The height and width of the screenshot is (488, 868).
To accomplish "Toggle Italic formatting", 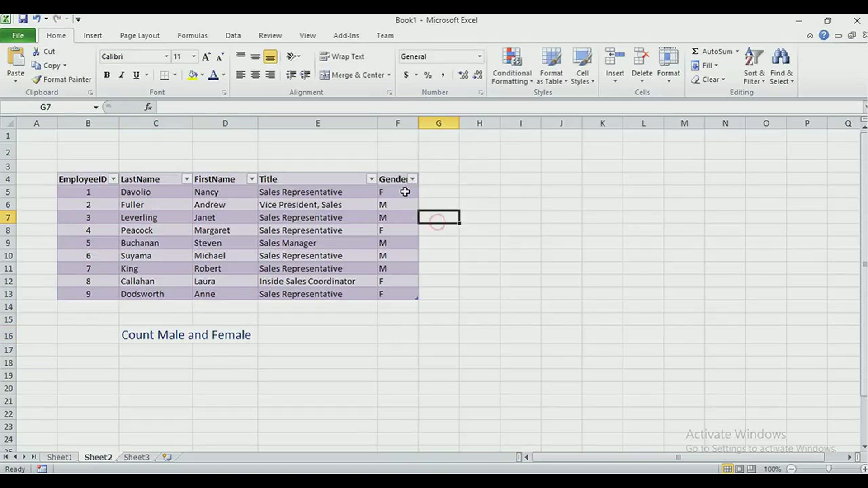I will coord(121,75).
